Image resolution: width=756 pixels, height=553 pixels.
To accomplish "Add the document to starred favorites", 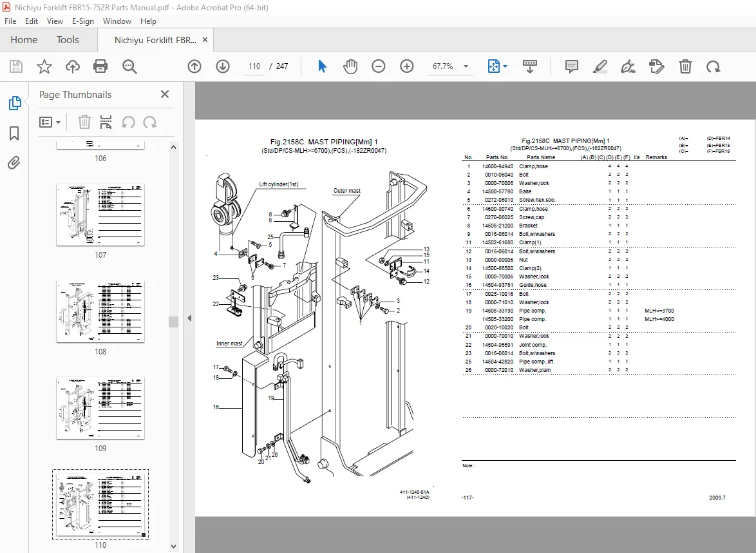I will (44, 66).
